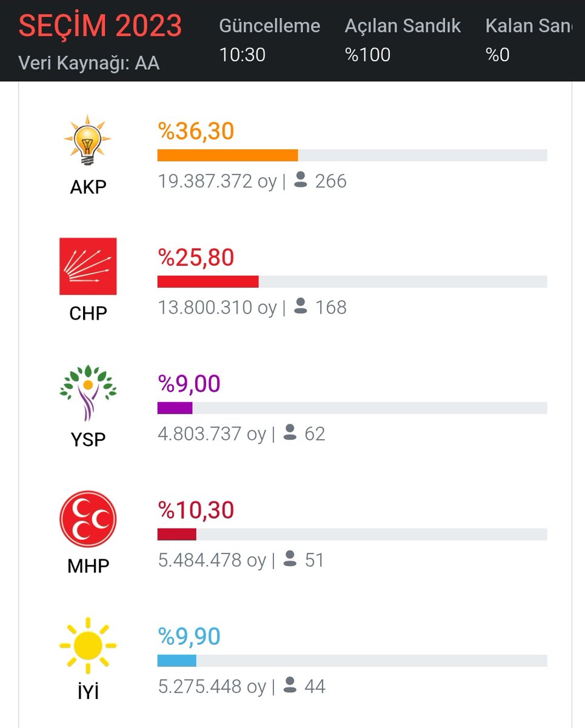
Task: Click the İYİ yellow sun logo
Action: tap(88, 644)
